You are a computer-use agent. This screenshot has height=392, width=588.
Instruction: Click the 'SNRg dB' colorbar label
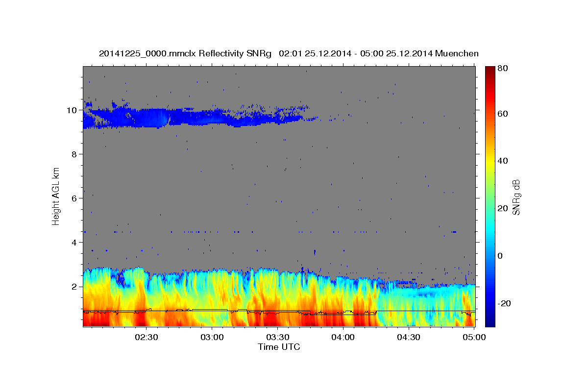[516, 197]
